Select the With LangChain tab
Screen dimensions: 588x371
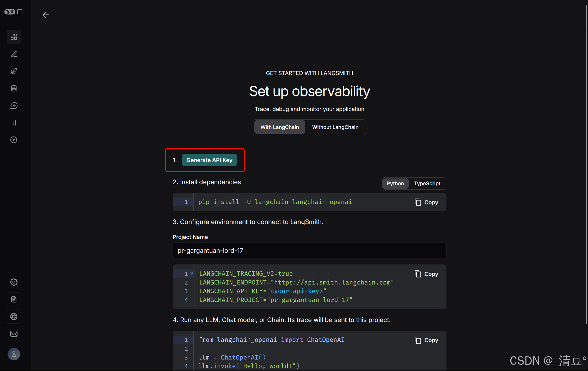point(280,127)
